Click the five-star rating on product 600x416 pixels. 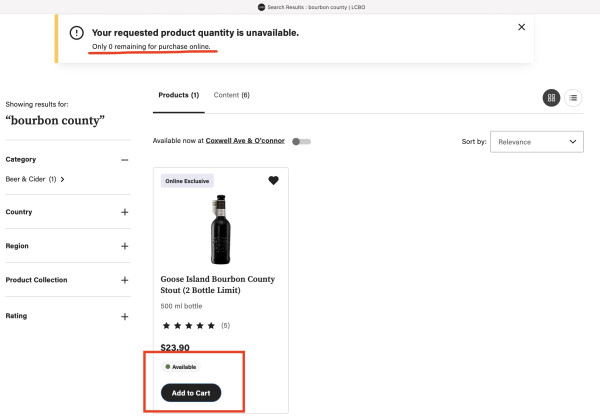coord(189,326)
